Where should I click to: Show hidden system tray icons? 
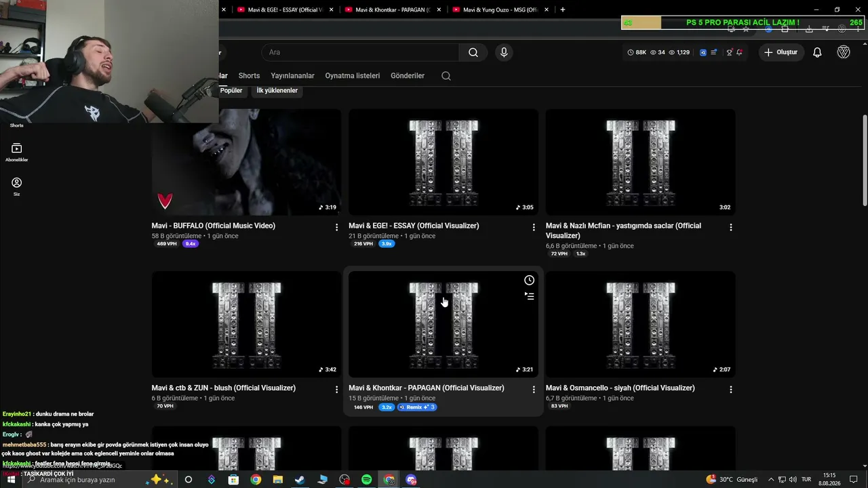pos(771,480)
